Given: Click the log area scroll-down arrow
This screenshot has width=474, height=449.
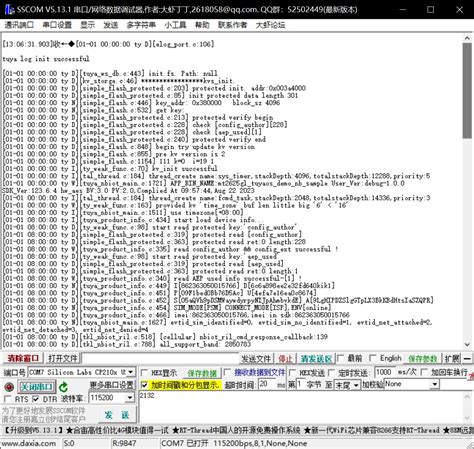Looking at the screenshot, I should [467, 344].
